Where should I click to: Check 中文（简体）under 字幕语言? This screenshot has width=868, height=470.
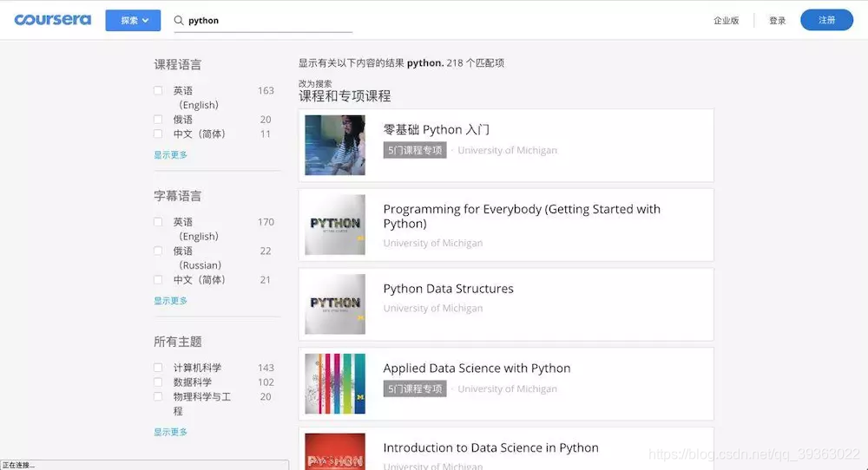pos(158,280)
